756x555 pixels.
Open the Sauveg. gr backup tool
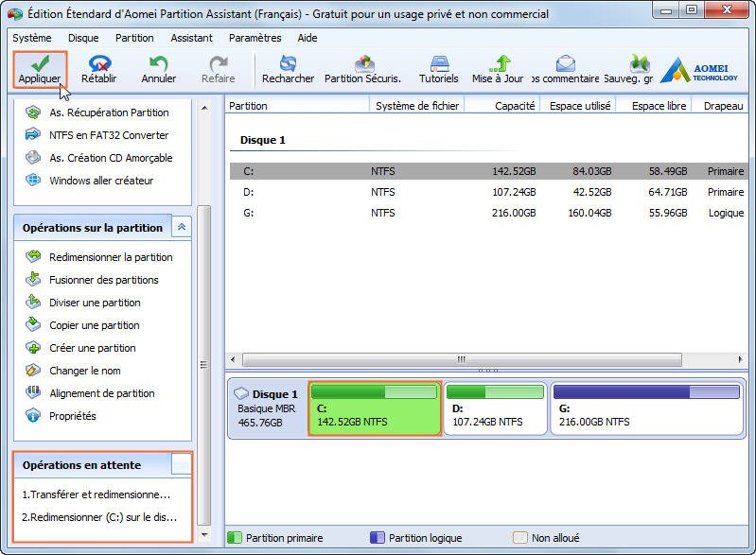(628, 70)
